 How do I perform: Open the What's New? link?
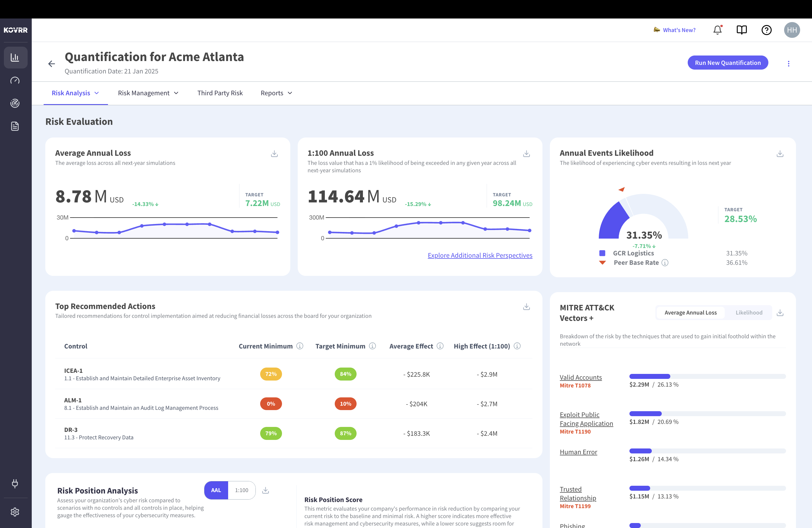[674, 30]
